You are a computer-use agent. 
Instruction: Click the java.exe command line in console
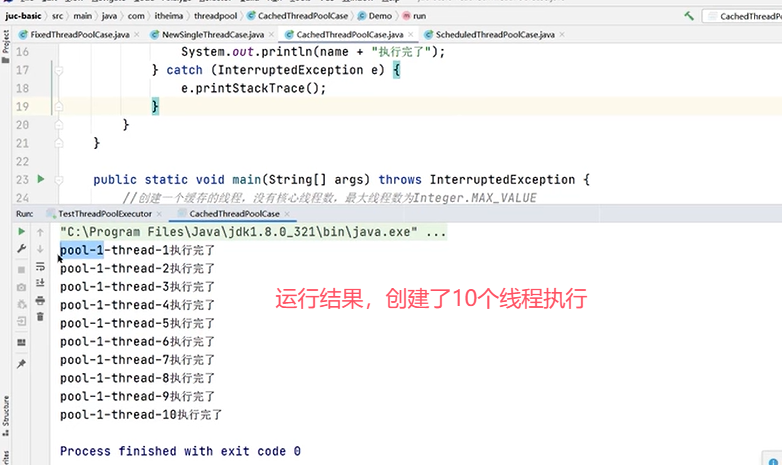point(253,232)
